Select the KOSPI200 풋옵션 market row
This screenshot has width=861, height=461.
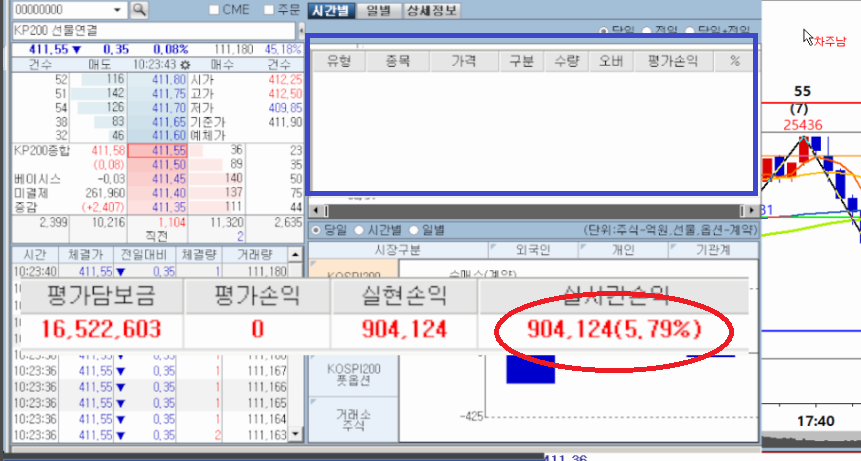[x=352, y=375]
